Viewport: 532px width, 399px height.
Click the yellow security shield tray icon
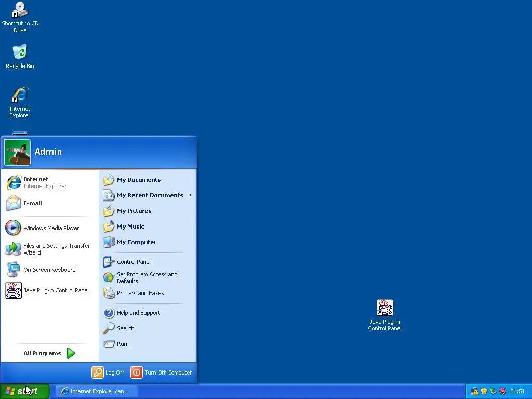(484, 392)
